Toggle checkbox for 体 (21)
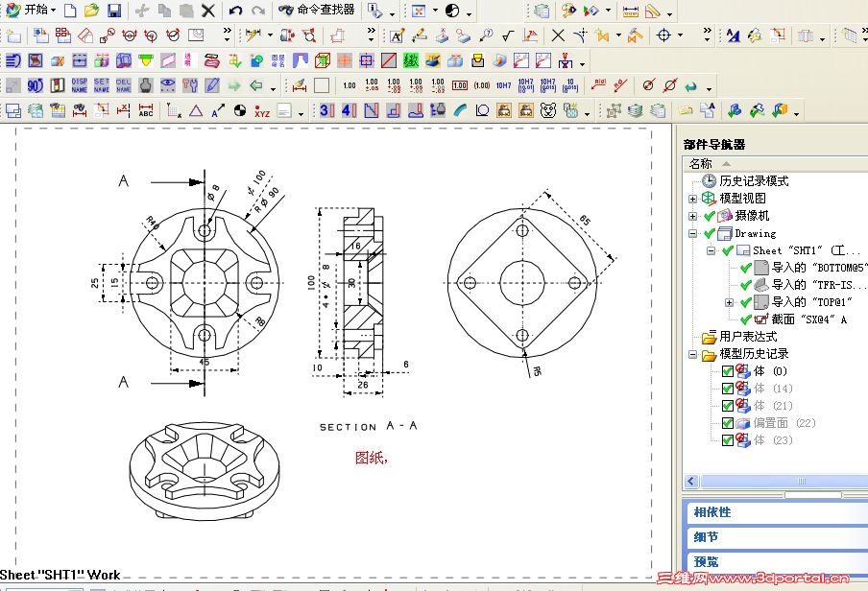 (x=728, y=406)
